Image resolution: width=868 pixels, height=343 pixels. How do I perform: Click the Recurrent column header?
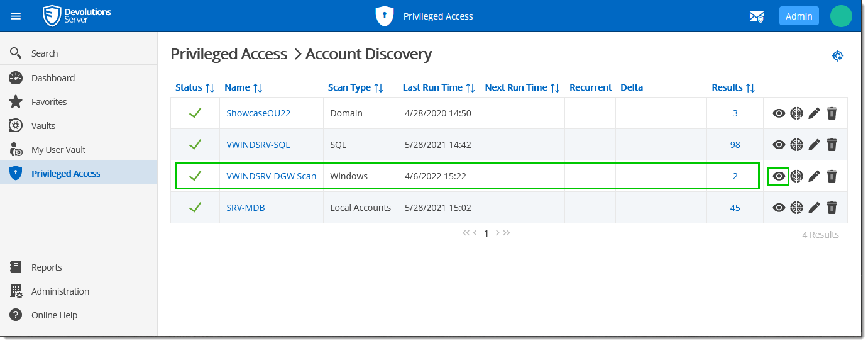(590, 87)
